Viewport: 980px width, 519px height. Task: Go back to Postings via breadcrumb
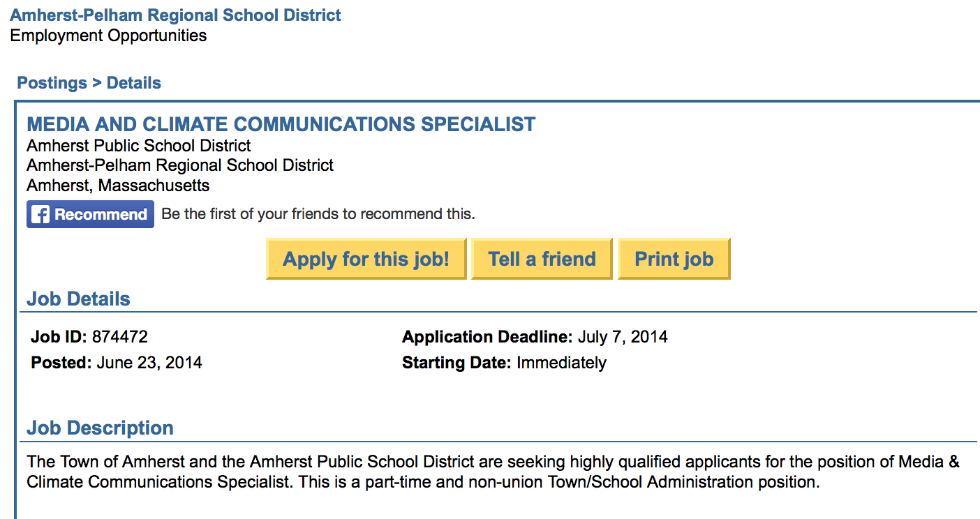pyautogui.click(x=52, y=83)
